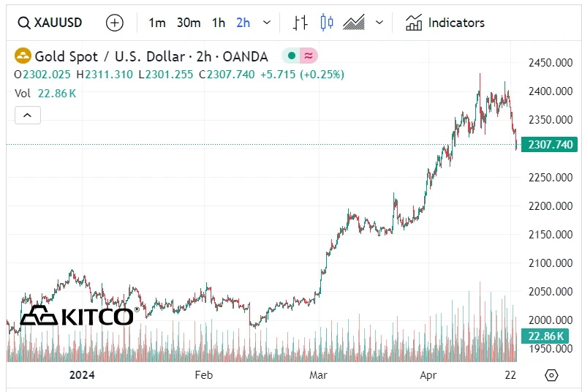This screenshot has width=582, height=392.
Task: Select the bars chart style icon
Action: [300, 23]
